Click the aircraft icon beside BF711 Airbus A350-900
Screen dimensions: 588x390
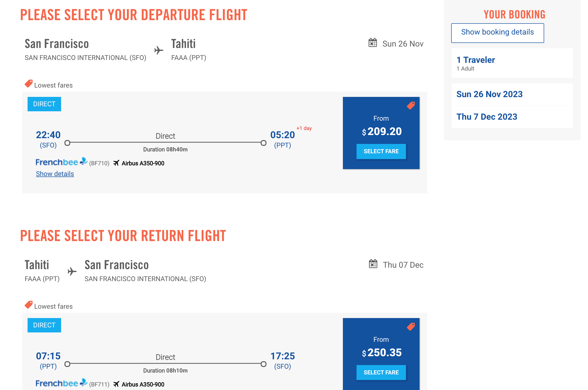pyautogui.click(x=116, y=384)
